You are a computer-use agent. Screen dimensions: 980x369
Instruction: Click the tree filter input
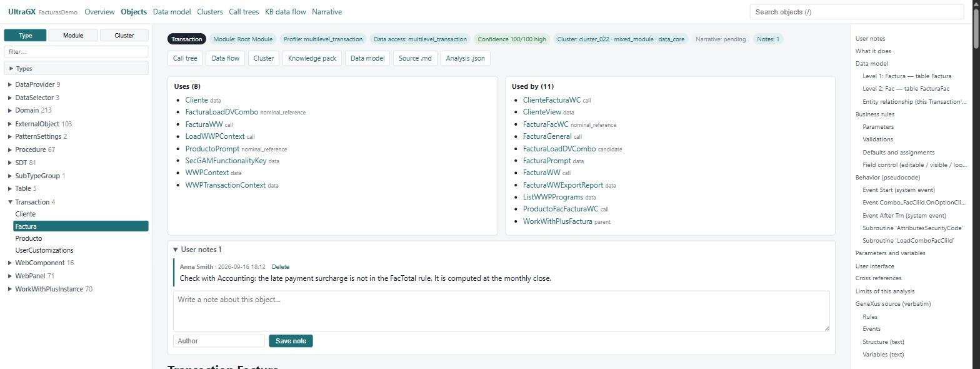click(x=76, y=51)
